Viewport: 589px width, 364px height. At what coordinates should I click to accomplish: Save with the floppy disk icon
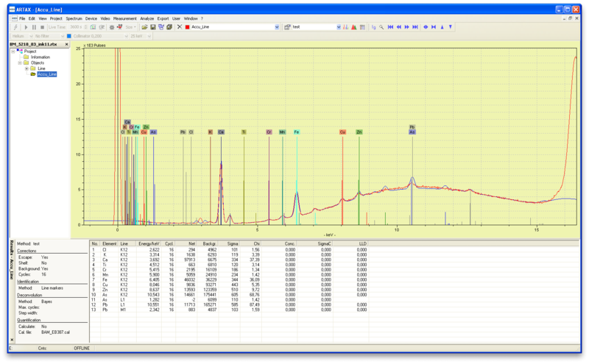pyautogui.click(x=153, y=27)
